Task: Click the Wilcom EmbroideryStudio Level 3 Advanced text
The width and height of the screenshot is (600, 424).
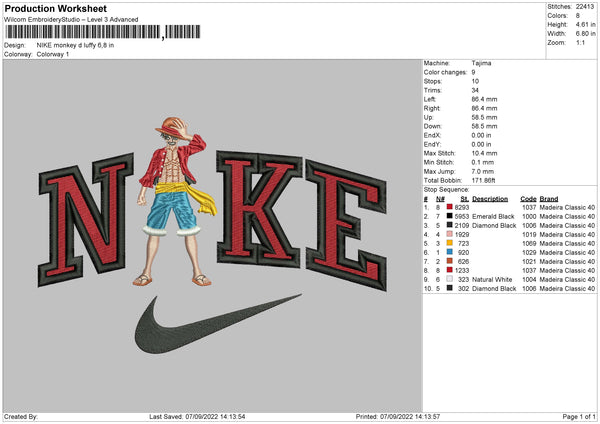Action: click(71, 20)
